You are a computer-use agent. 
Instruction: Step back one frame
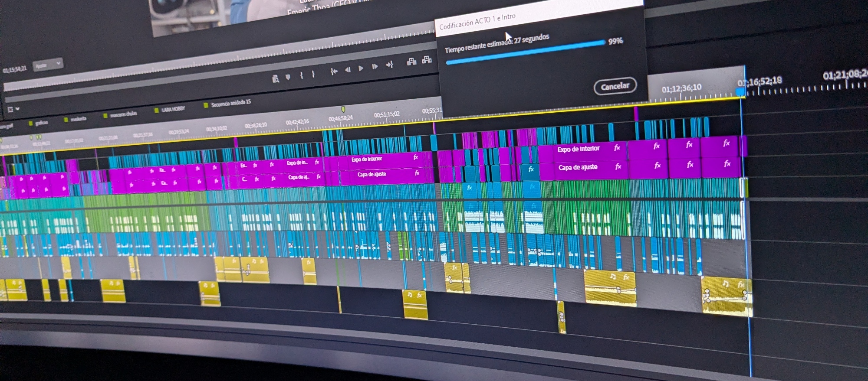click(348, 69)
